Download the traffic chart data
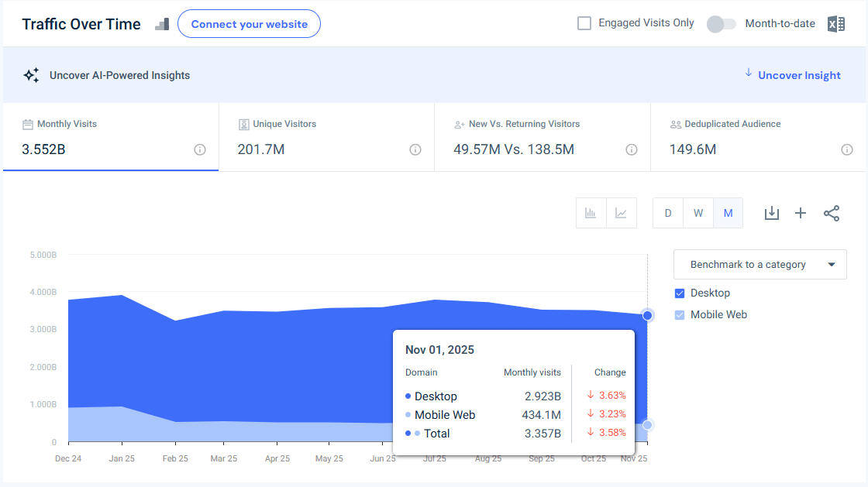 pyautogui.click(x=771, y=212)
